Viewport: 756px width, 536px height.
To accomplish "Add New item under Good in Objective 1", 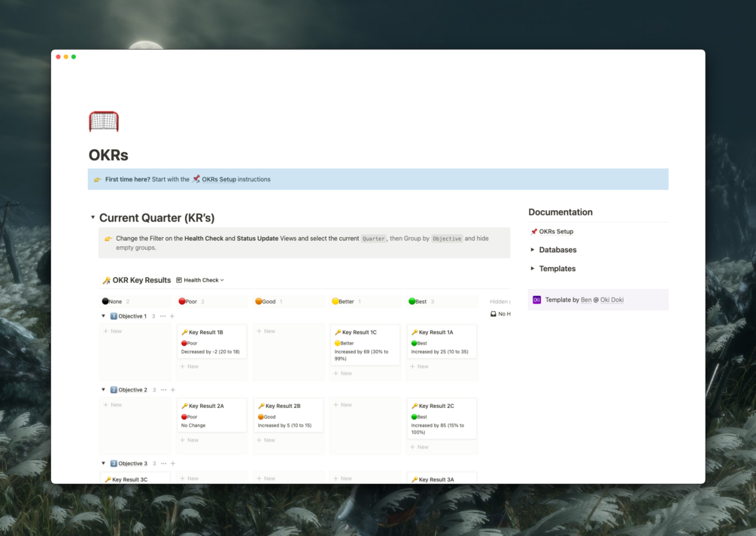I will pyautogui.click(x=266, y=331).
